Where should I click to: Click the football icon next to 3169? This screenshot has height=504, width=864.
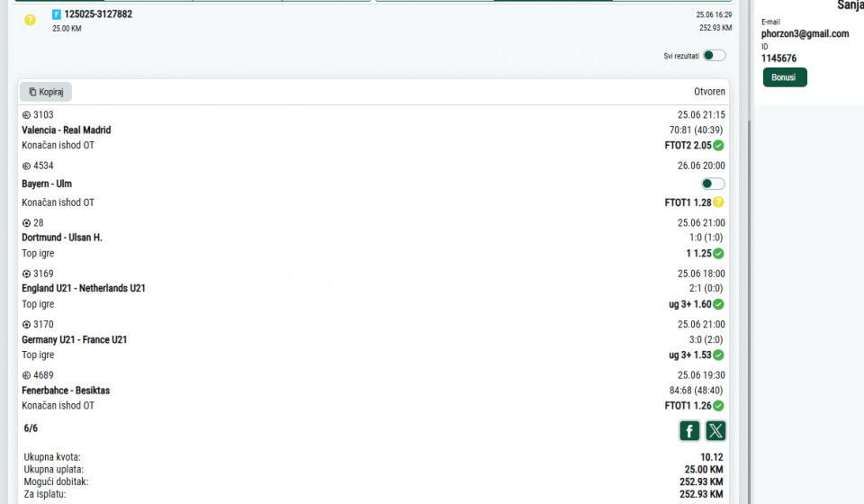click(26, 274)
